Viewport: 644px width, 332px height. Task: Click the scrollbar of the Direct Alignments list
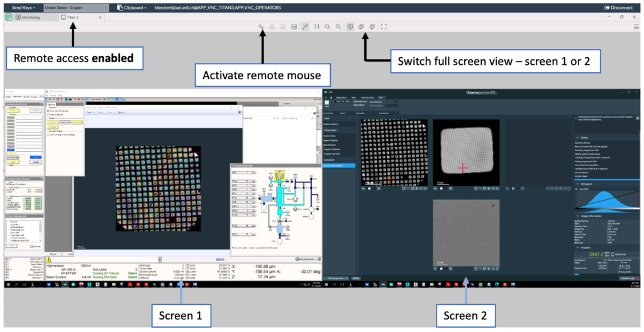[x=40, y=232]
